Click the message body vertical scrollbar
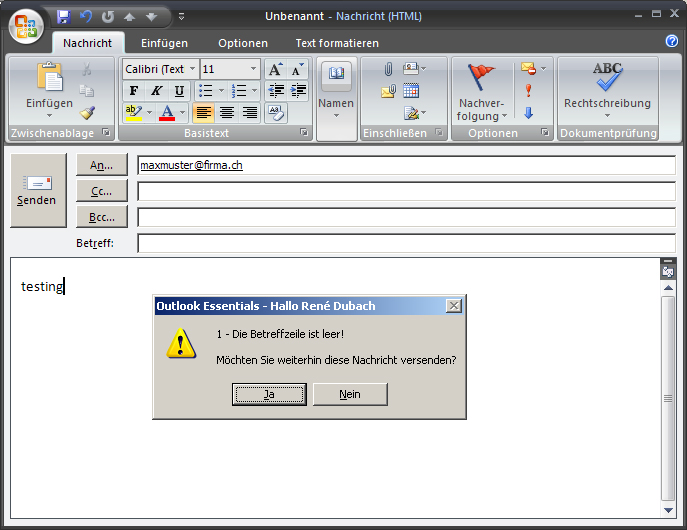 (x=668, y=399)
